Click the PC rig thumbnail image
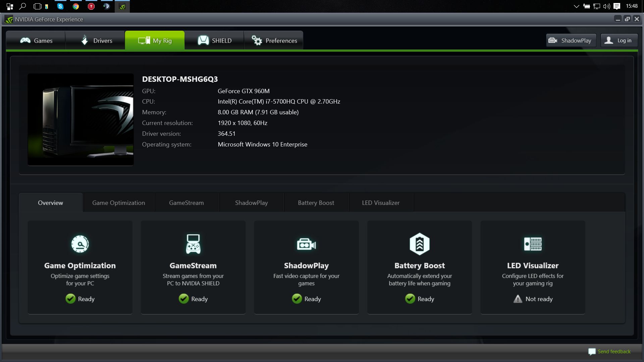 pos(80,120)
